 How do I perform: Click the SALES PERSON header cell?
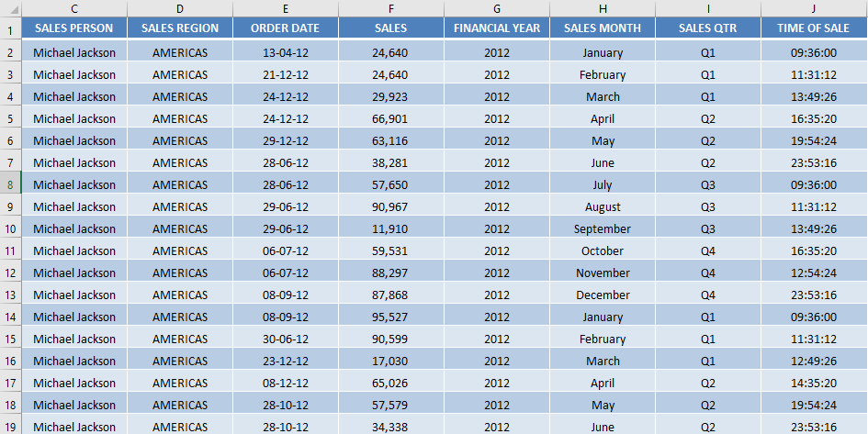coord(74,28)
